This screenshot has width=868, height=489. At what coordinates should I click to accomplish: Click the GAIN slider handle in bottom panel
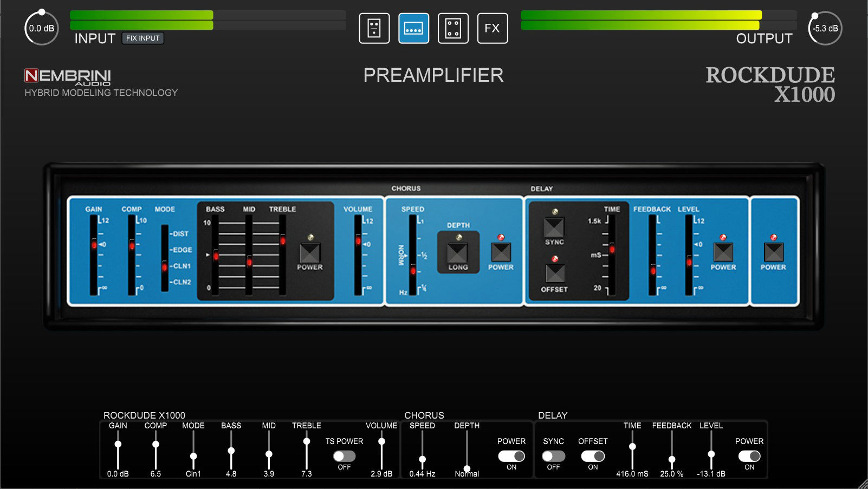[x=118, y=444]
